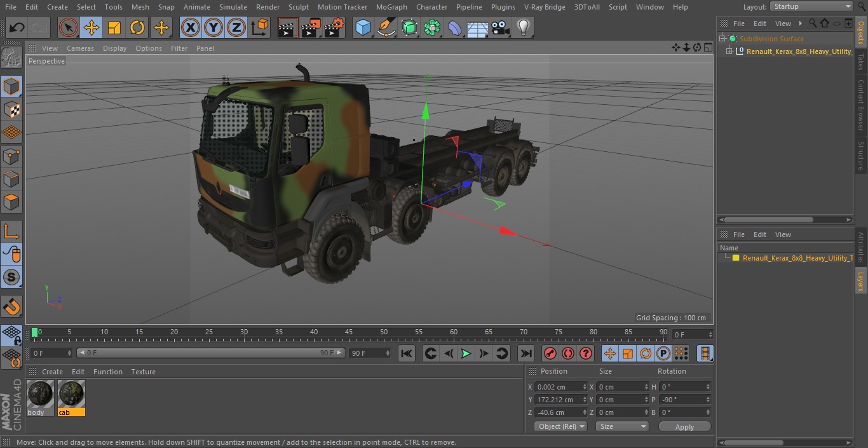Open the MoGraph menu
This screenshot has width=868, height=448.
tap(391, 7)
